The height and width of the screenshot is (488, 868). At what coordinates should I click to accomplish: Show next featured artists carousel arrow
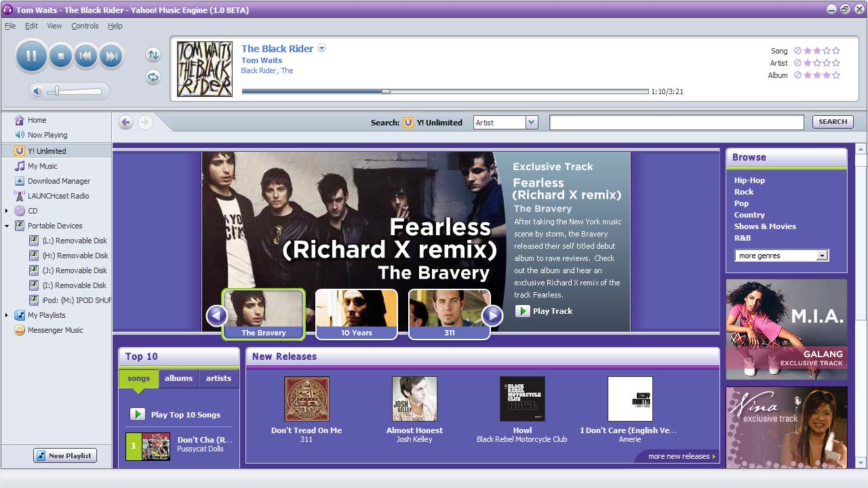point(492,315)
